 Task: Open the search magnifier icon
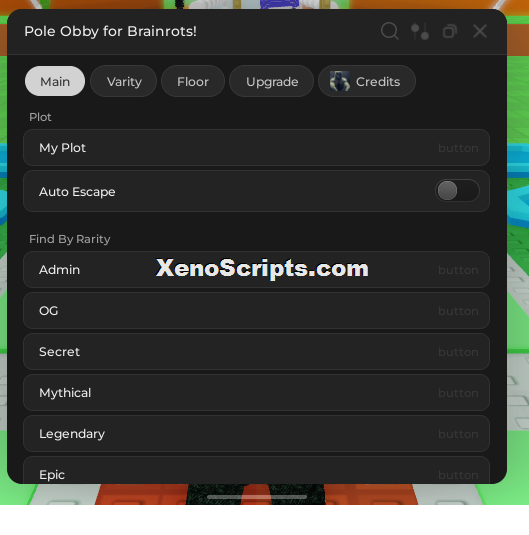pos(389,31)
